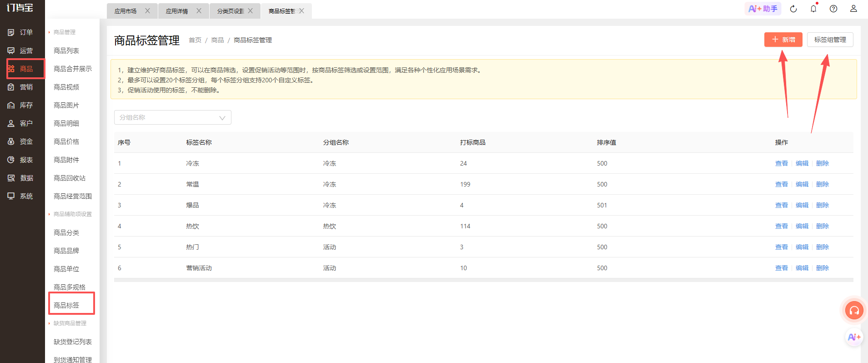Viewport: 868px width, 363px height.
Task: Click the 199 打标商品 cell
Action: 465,184
